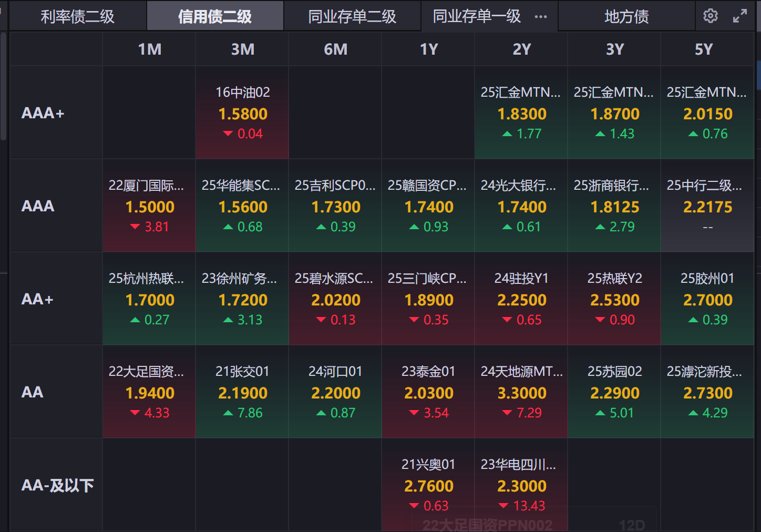Click the 23华电四川 bond cell

point(521,485)
